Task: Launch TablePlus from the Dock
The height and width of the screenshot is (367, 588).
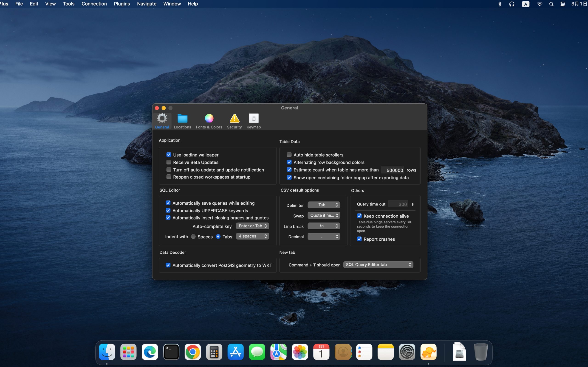Action: pos(429,351)
